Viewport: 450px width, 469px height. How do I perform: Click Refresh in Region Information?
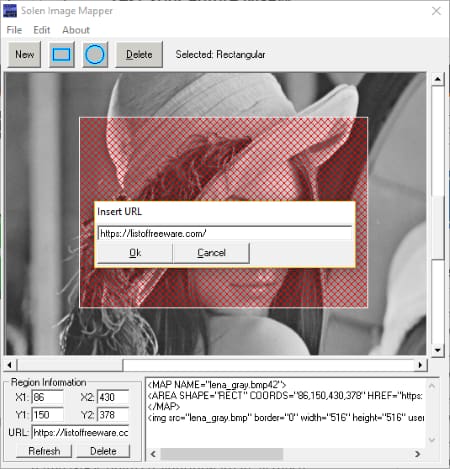coord(44,451)
